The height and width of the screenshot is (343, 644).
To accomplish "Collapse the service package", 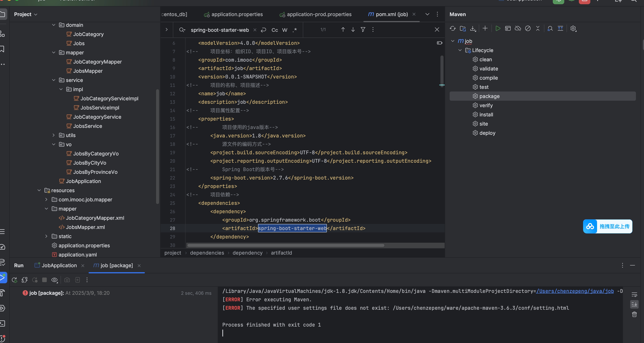I will 53,80.
